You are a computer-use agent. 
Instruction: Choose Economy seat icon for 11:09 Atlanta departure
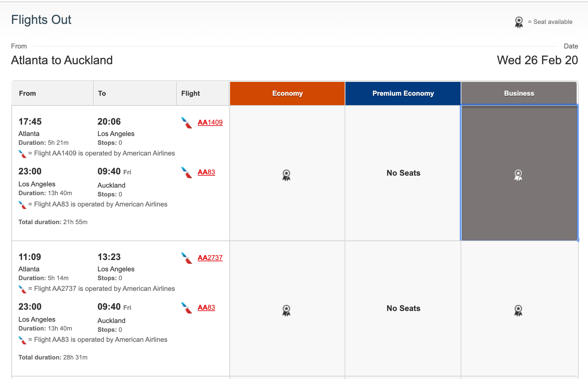(286, 310)
